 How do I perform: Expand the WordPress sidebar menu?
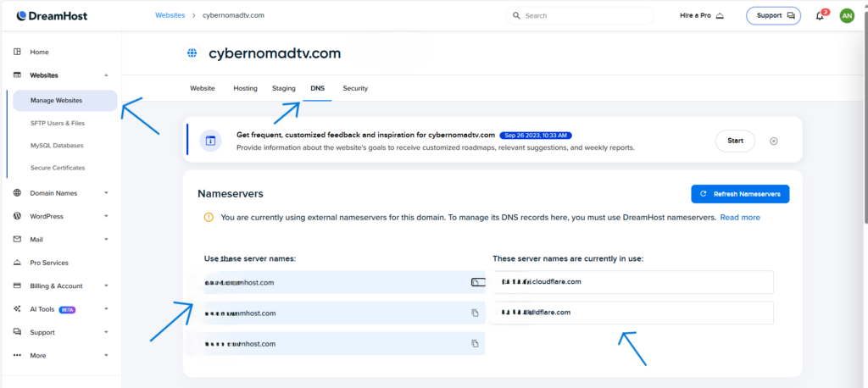[106, 216]
